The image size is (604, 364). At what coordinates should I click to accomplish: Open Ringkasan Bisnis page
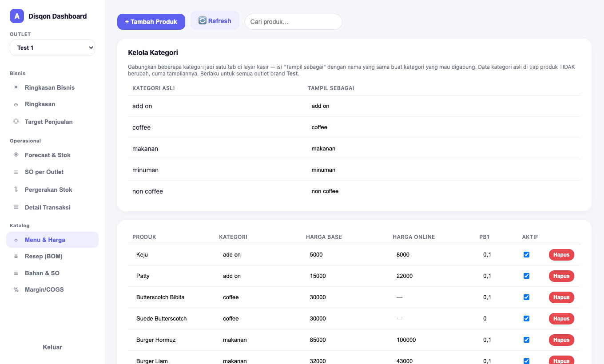52,87
